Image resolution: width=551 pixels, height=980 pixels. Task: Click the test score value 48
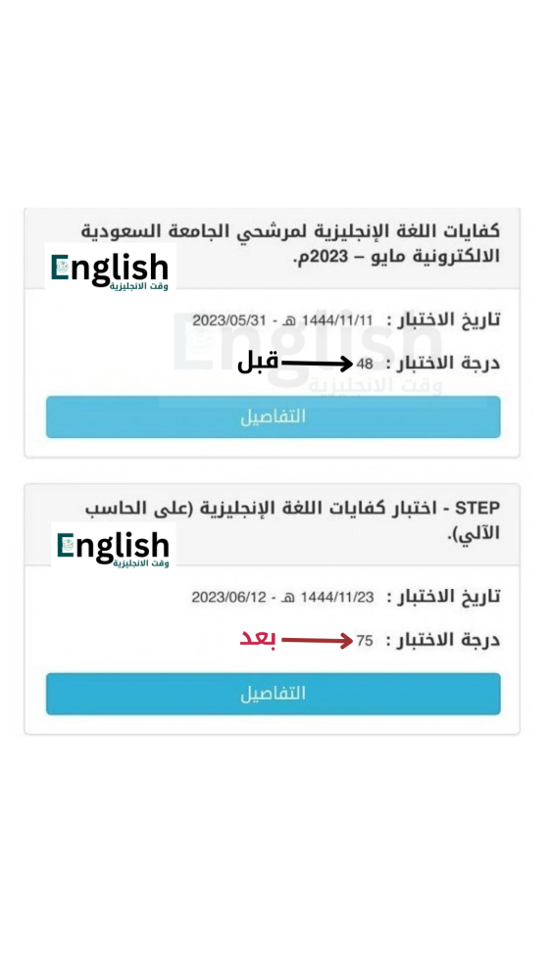point(365,364)
